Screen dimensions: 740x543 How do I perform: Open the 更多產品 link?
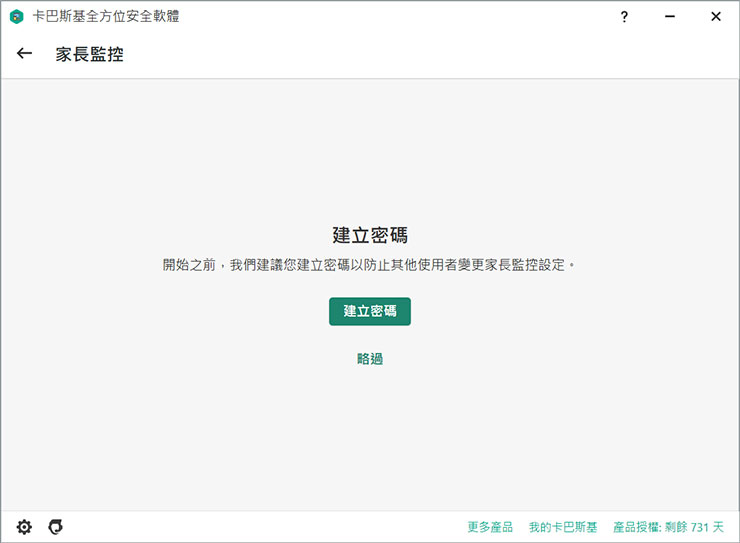point(490,527)
